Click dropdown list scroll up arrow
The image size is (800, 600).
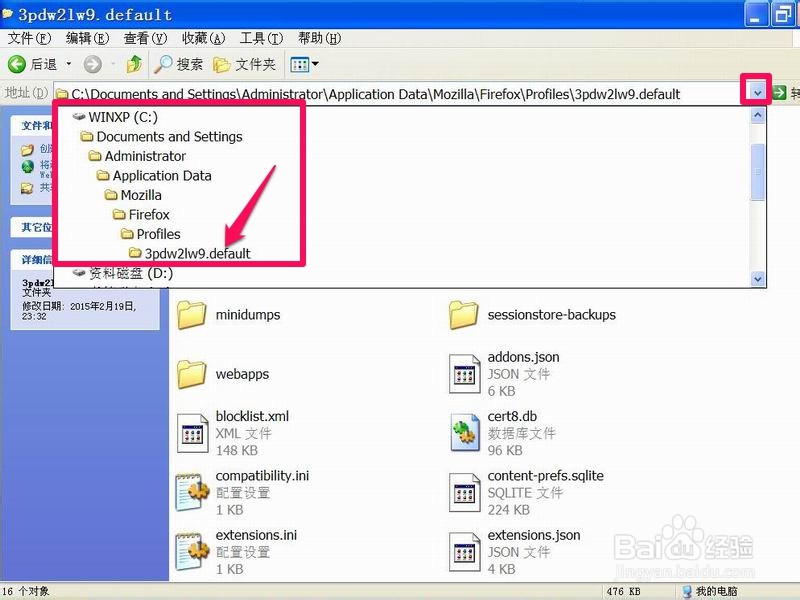click(x=758, y=115)
